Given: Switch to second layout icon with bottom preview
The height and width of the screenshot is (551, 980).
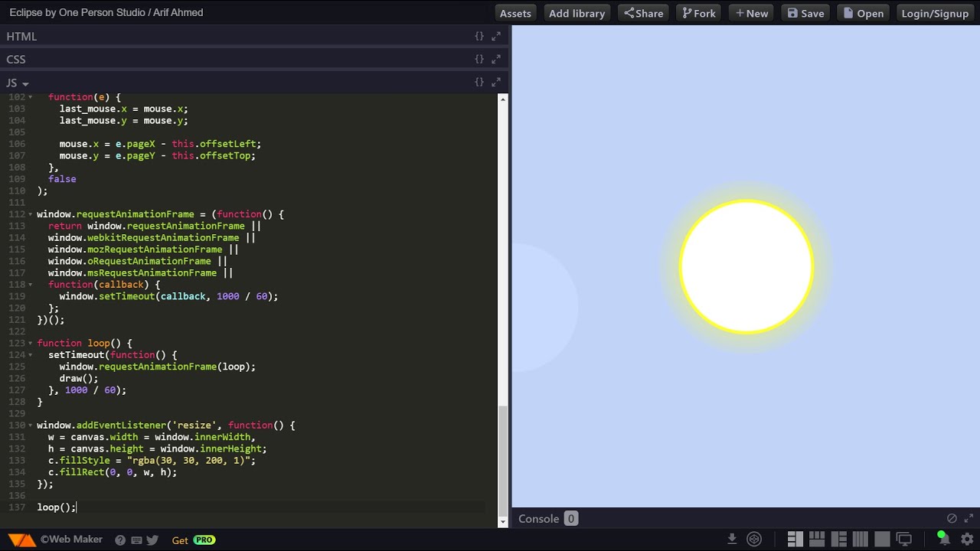Looking at the screenshot, I should click(x=816, y=539).
